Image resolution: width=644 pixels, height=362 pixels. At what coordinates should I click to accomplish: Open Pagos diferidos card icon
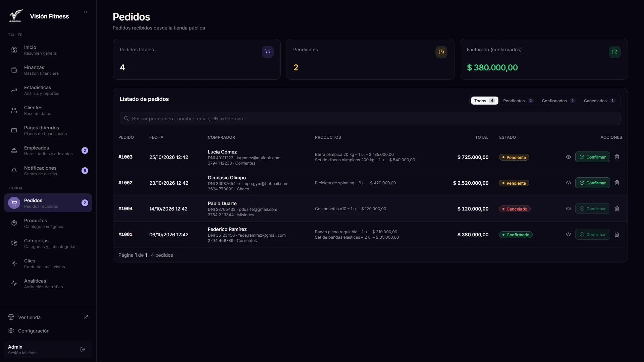point(14,130)
